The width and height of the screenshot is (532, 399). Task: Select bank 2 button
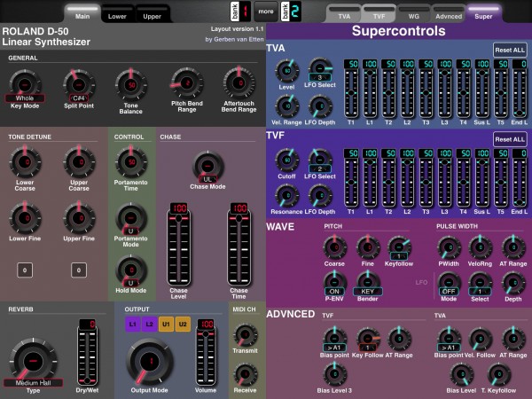click(291, 12)
